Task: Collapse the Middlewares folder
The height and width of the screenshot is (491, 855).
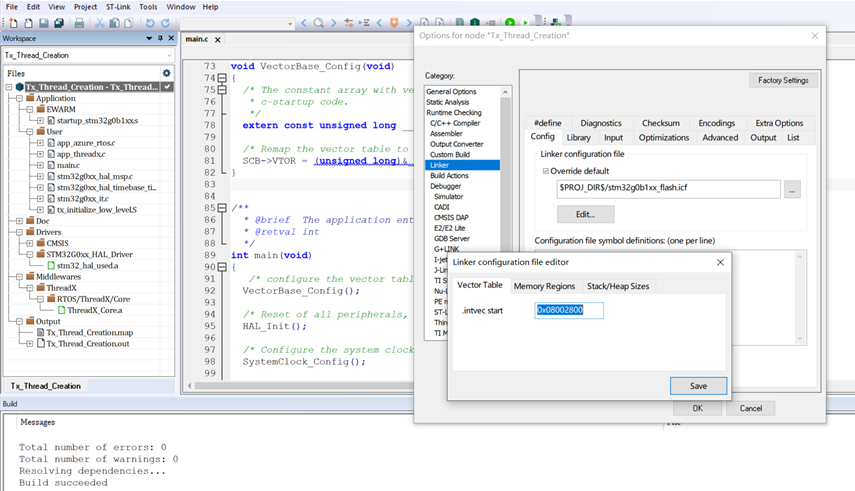Action: (19, 277)
